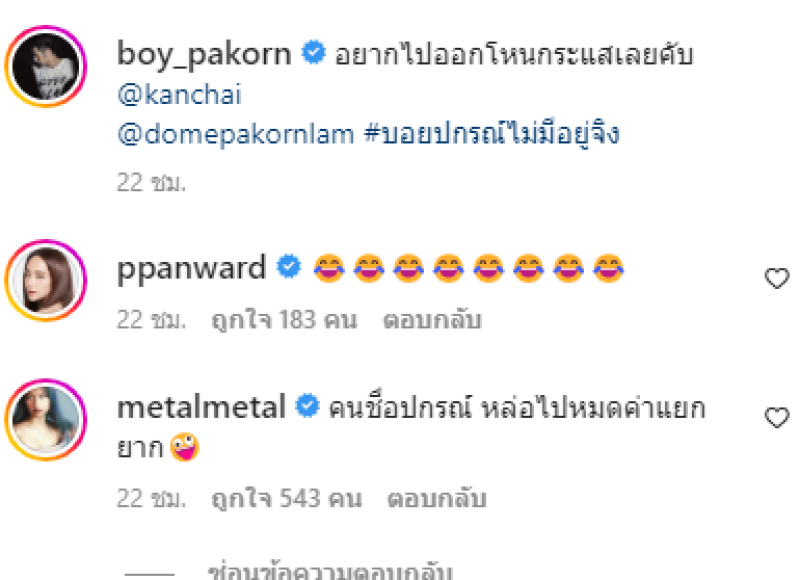The image size is (800, 580).
Task: Open the boy_pakorn username link
Action: click(204, 54)
